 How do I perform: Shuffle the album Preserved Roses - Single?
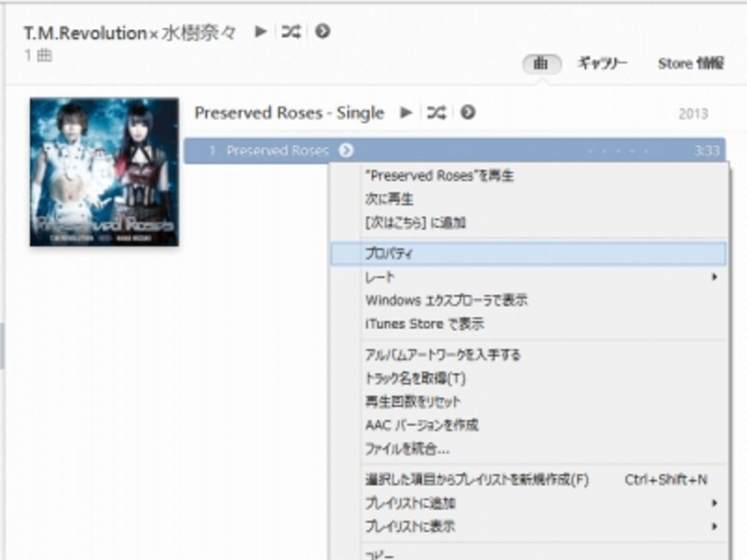434,112
